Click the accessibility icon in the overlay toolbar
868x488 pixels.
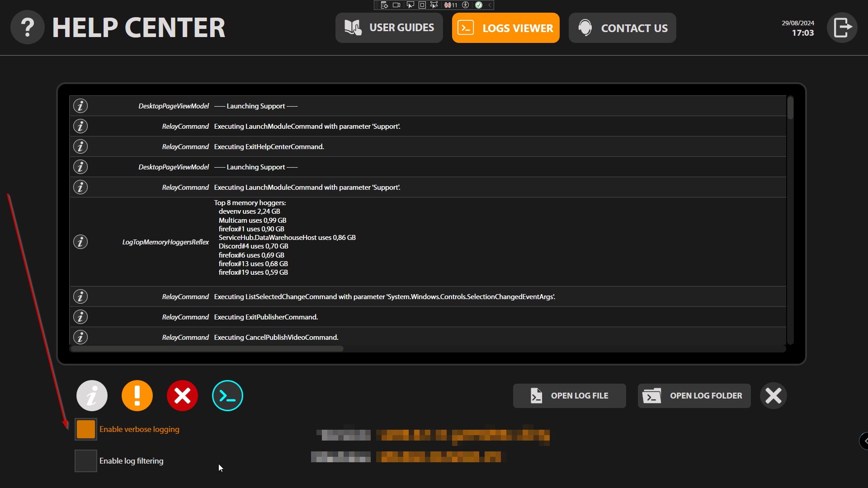point(466,5)
